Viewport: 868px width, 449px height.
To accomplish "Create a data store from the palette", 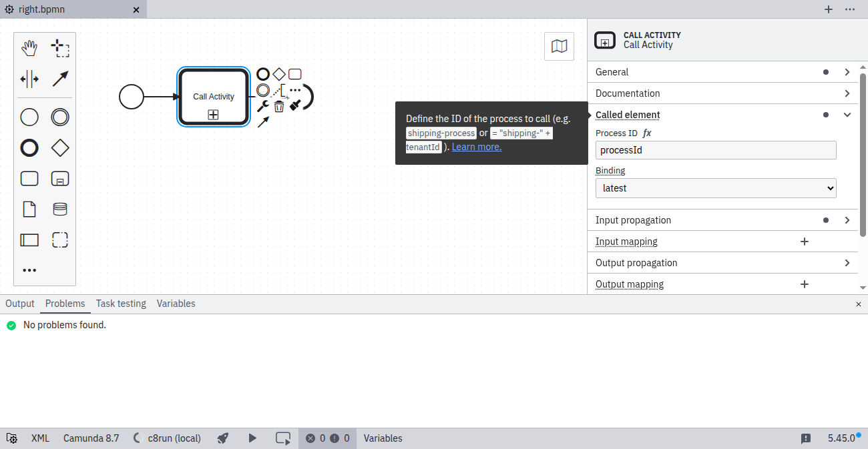I will pos(60,209).
